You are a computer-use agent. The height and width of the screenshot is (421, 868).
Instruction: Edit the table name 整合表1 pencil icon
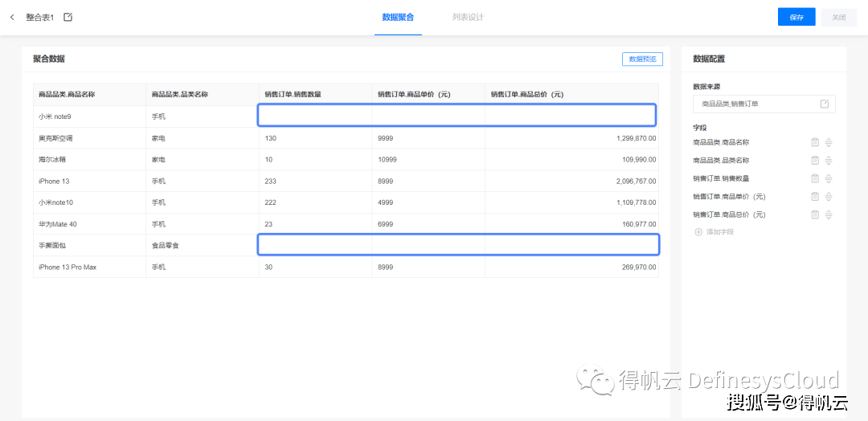coord(68,17)
